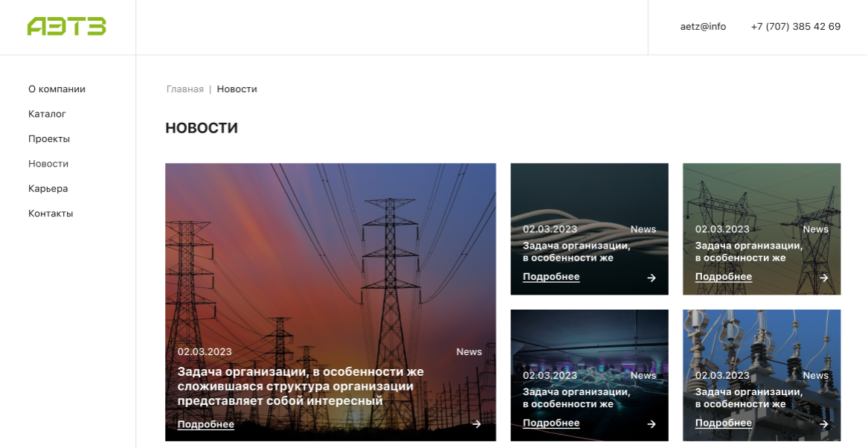Click the arrow icon on the gray cables card

652,278
